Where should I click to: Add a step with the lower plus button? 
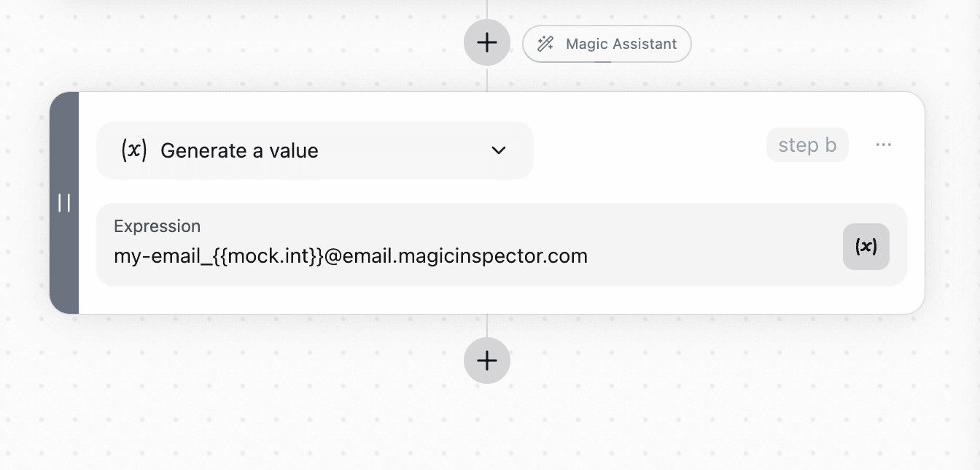487,361
